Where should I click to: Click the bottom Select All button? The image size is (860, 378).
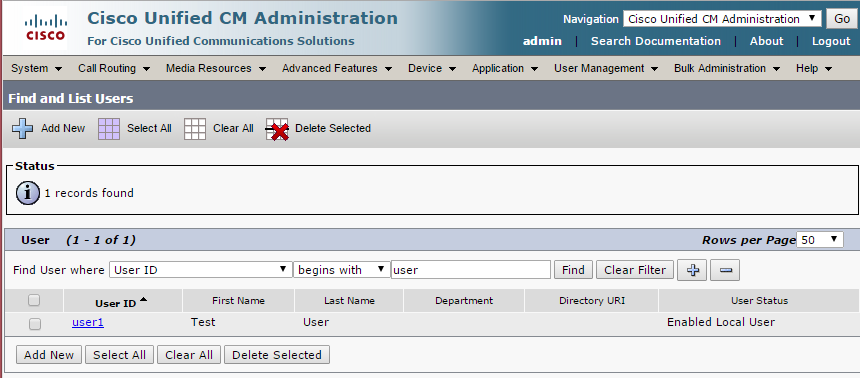pyautogui.click(x=120, y=355)
